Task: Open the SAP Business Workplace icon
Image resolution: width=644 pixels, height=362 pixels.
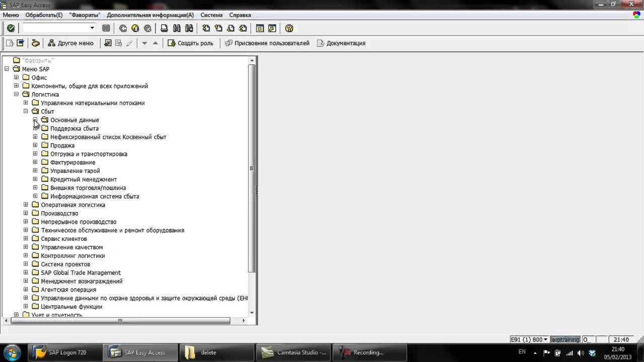Action: pyautogui.click(x=36, y=43)
